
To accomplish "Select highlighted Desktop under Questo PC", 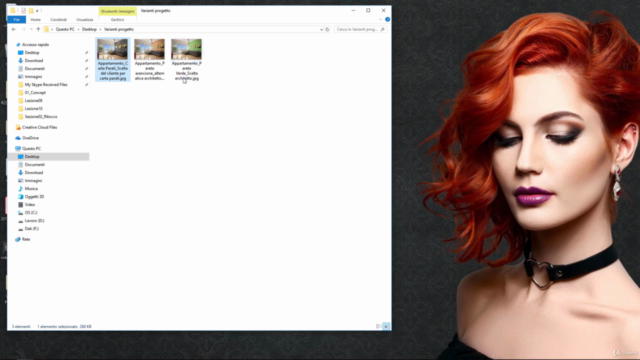I will click(x=48, y=157).
